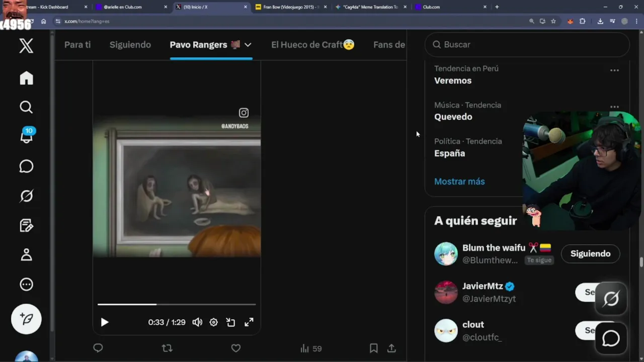Expand video to fullscreen

click(x=249, y=322)
